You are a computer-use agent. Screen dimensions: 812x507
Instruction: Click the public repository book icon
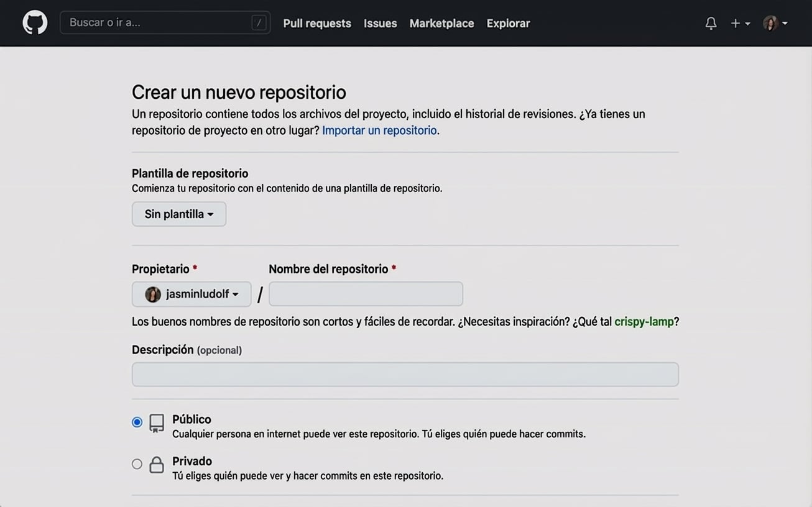(157, 423)
